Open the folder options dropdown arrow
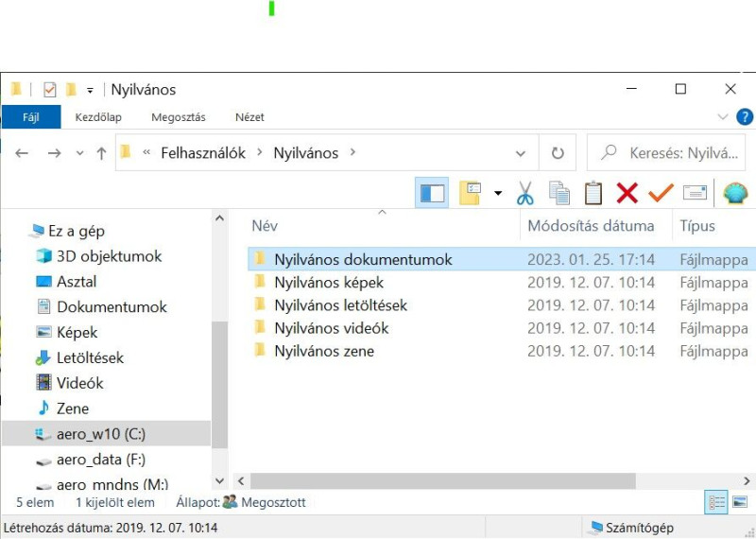756x539 pixels. (x=498, y=194)
